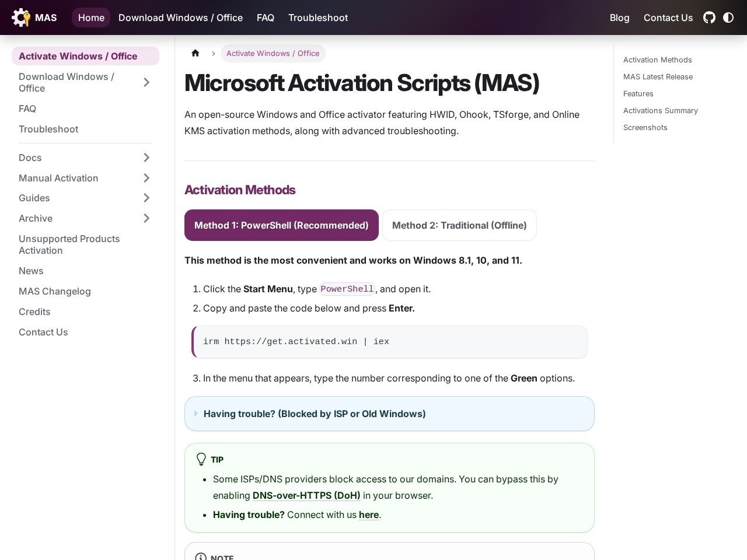The image size is (747, 560).
Task: Click the MAS gear logo icon
Action: 21,17
